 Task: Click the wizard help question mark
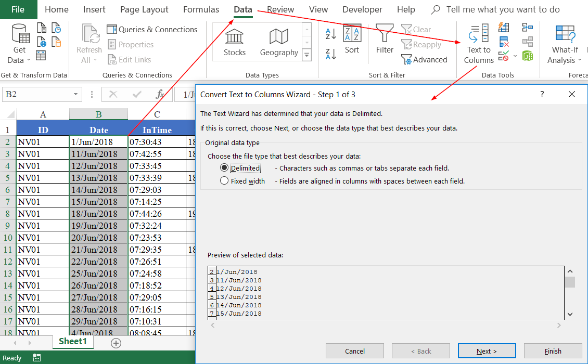point(542,95)
